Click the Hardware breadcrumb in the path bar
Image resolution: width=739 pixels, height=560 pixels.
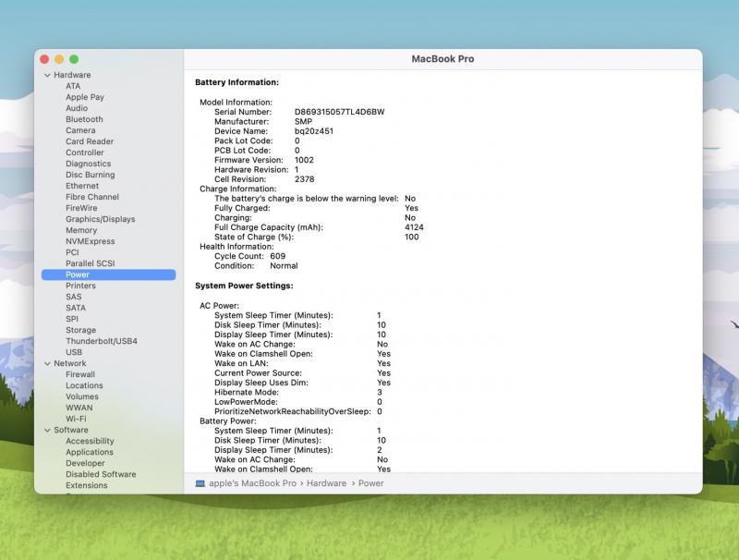pos(326,483)
